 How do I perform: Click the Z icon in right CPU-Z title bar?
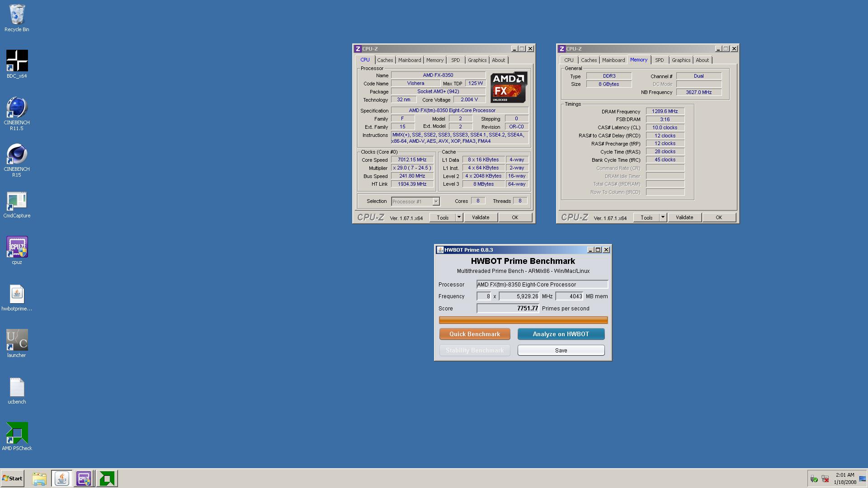[561, 49]
